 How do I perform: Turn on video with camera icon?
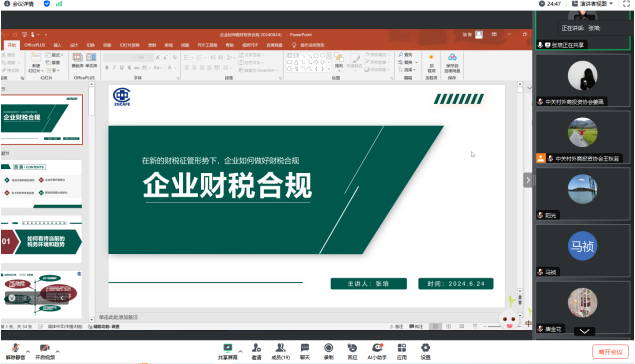[45, 351]
